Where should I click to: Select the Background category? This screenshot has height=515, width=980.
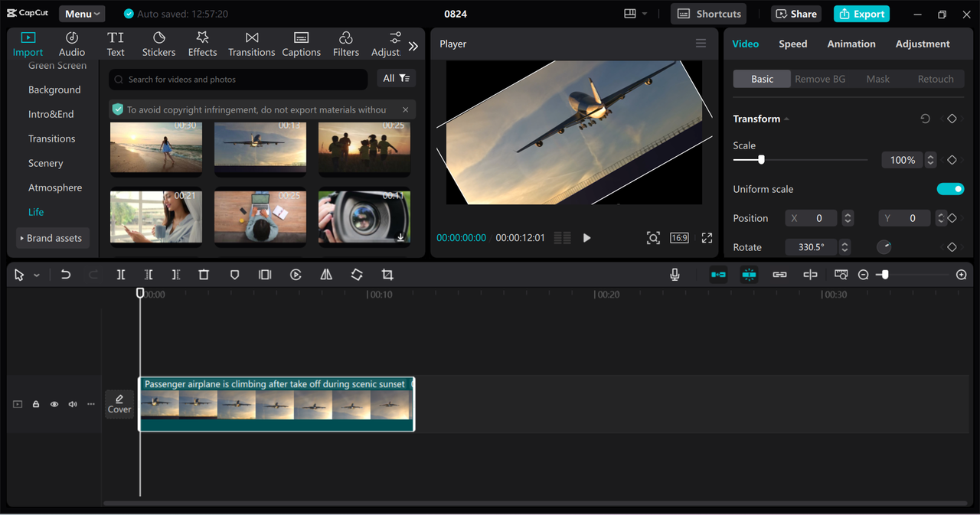click(54, 90)
